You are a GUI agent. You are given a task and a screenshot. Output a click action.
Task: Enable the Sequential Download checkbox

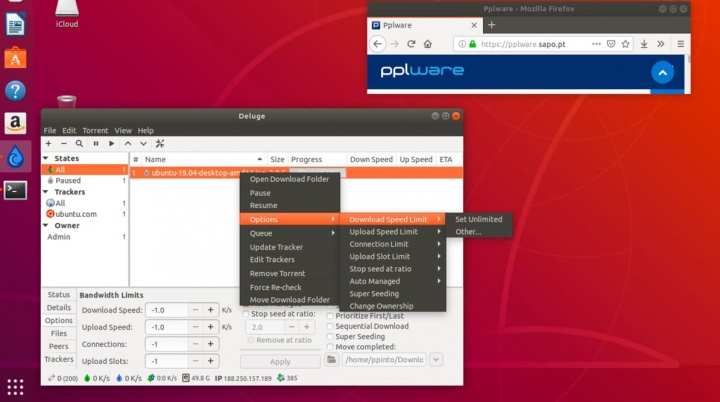coord(330,326)
